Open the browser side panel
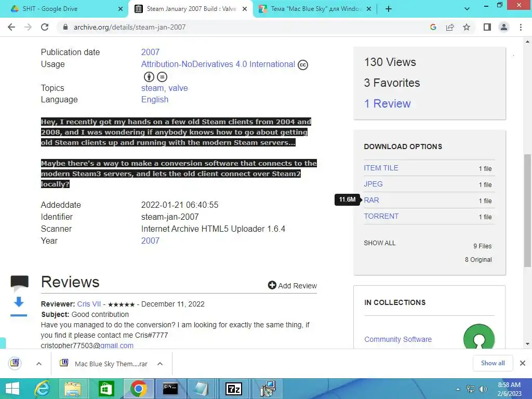This screenshot has width=532, height=399. pyautogui.click(x=487, y=27)
